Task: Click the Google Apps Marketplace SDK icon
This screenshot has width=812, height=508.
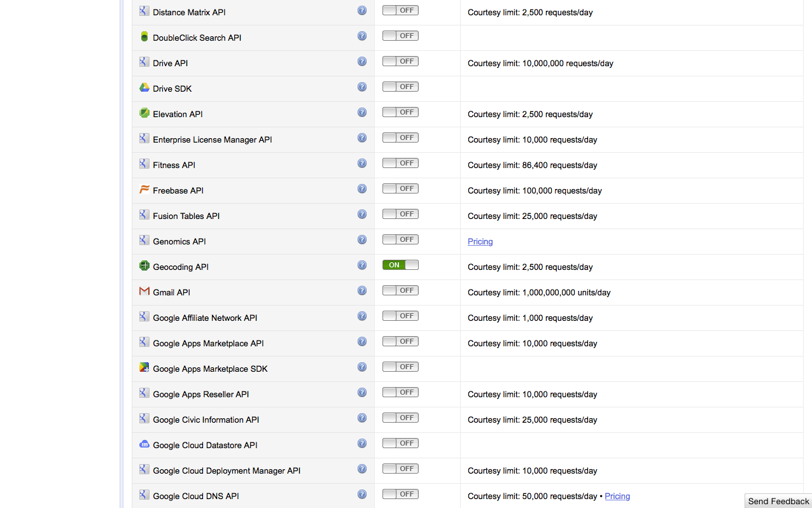Action: tap(144, 367)
